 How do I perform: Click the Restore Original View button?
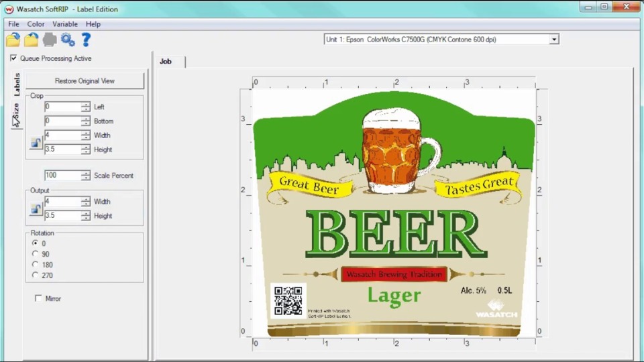pos(85,81)
